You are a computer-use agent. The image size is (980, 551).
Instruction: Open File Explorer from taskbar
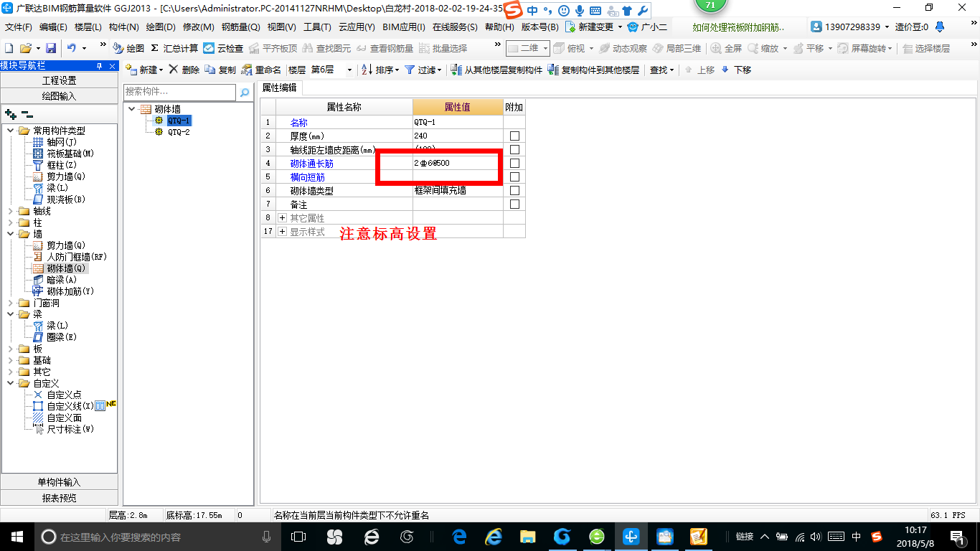(527, 536)
